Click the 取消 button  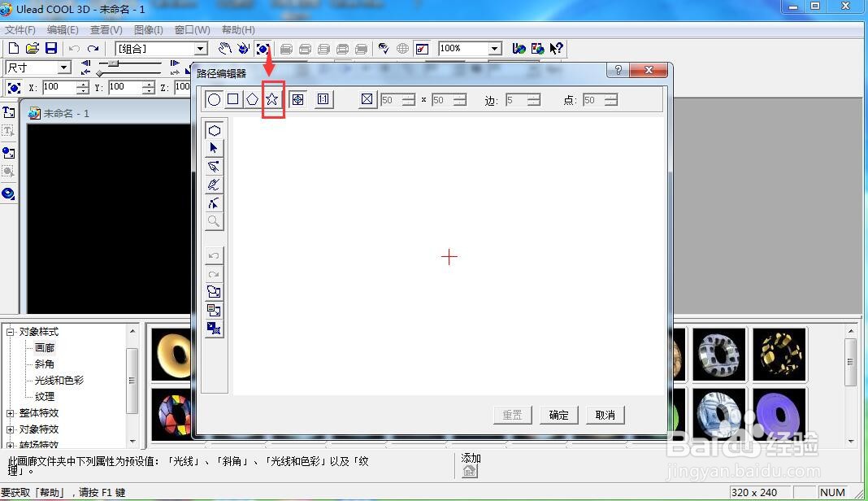pos(605,415)
